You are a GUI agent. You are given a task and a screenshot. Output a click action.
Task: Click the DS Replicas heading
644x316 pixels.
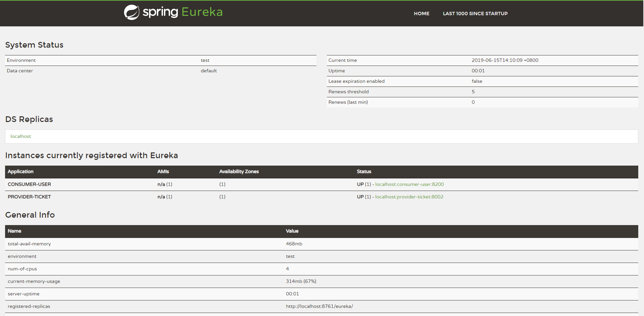pos(29,119)
